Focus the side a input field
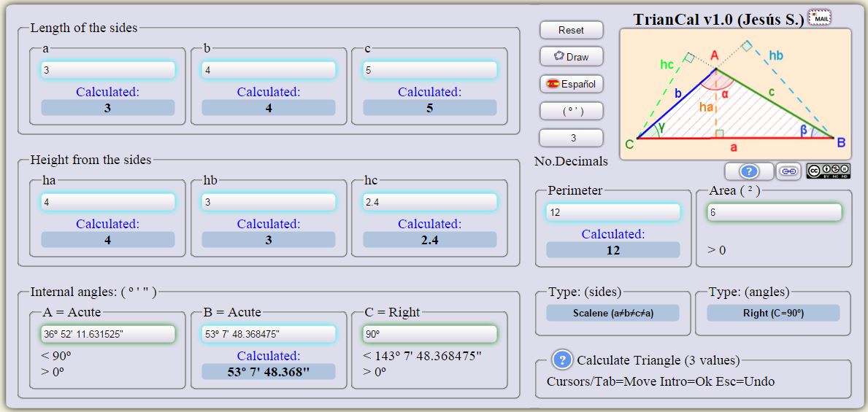This screenshot has height=412, width=868. pos(108,70)
